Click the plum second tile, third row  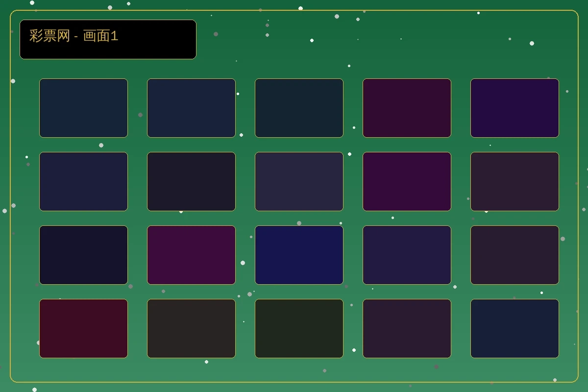pos(191,255)
